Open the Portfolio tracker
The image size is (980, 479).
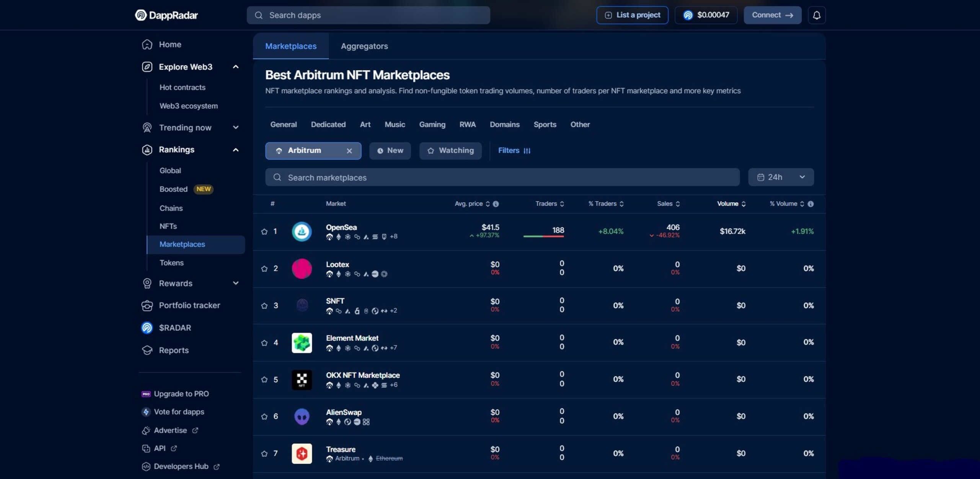coord(189,305)
